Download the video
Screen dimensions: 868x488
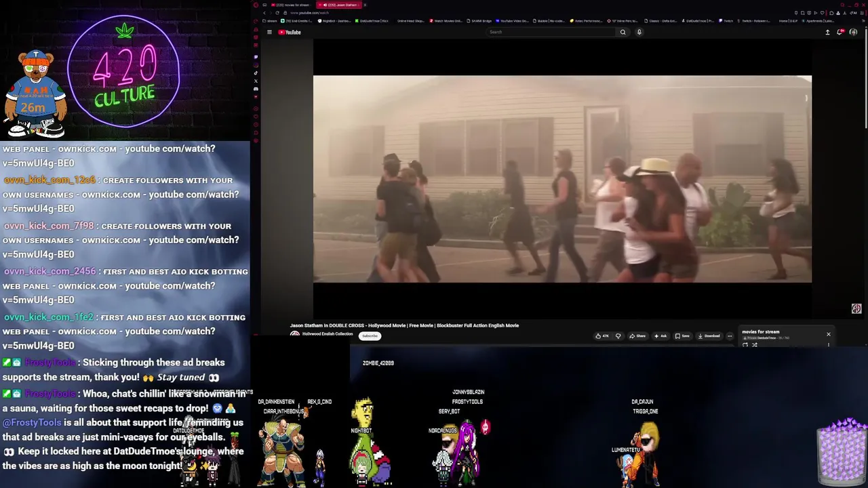click(709, 336)
